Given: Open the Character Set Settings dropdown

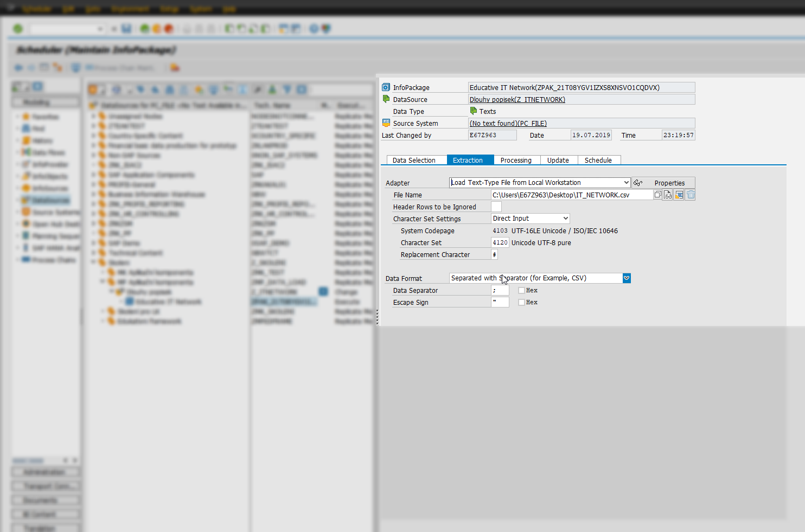Looking at the screenshot, I should click(564, 218).
